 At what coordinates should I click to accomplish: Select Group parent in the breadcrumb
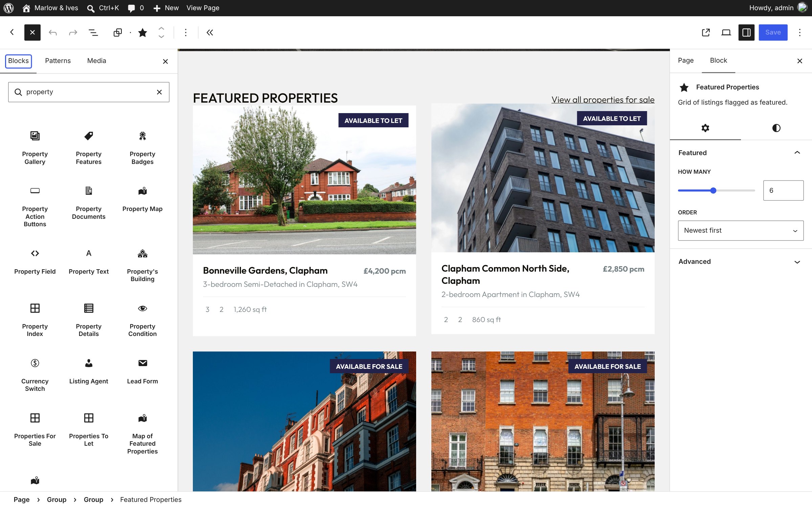[x=93, y=500]
